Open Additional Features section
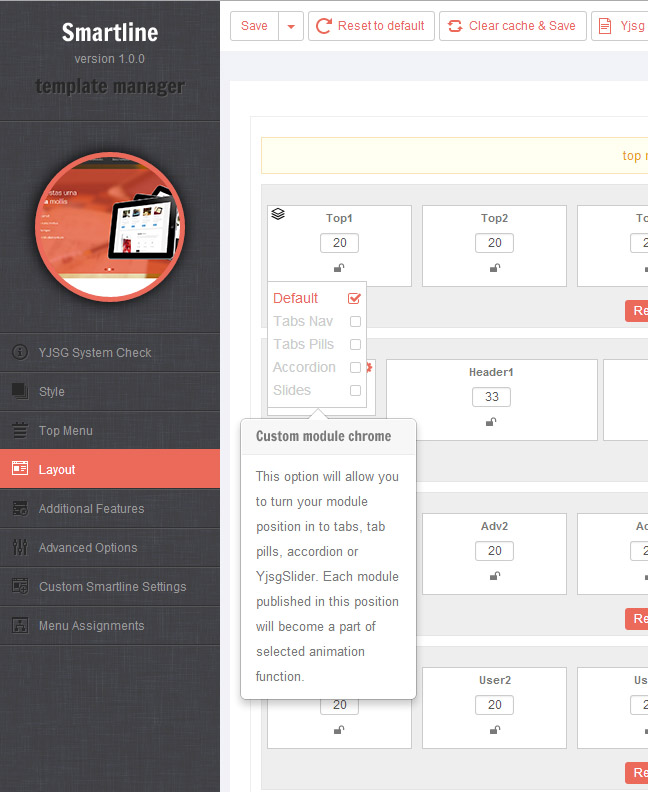 click(x=110, y=508)
